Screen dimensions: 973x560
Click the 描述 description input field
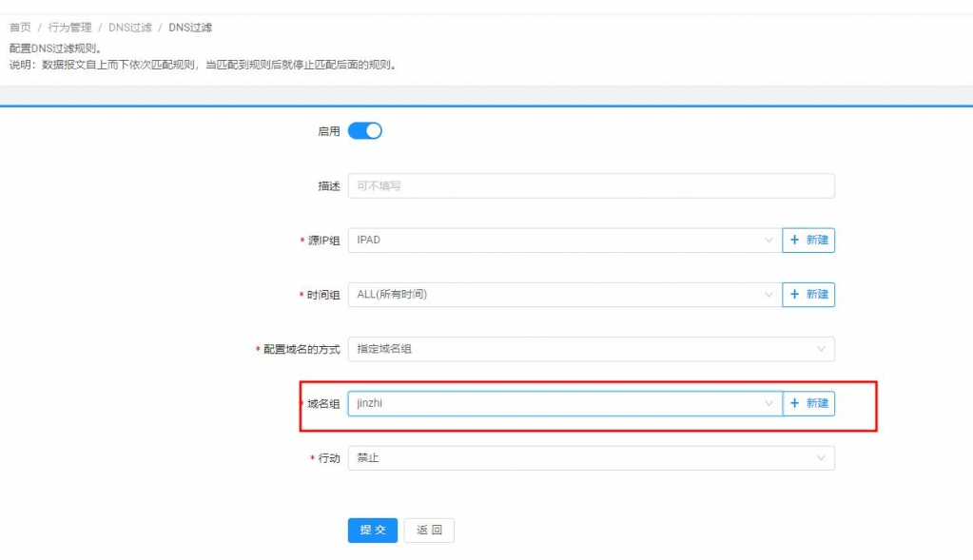point(590,186)
